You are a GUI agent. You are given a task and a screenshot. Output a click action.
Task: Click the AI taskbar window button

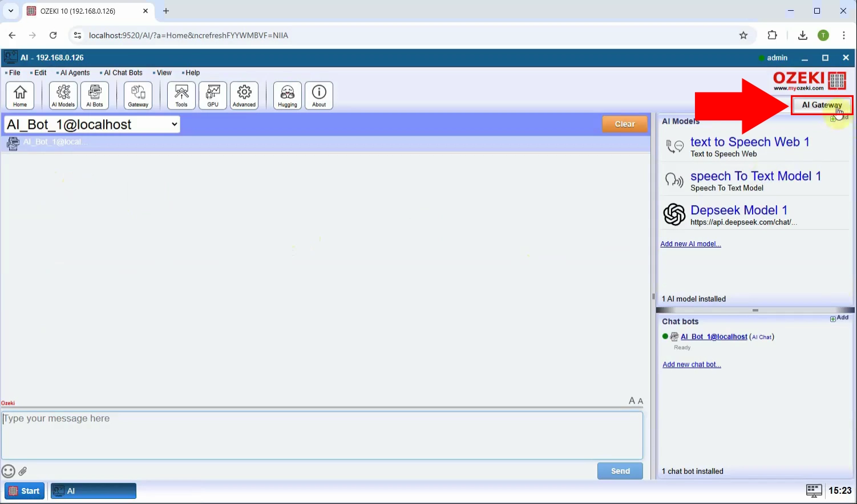coord(94,491)
